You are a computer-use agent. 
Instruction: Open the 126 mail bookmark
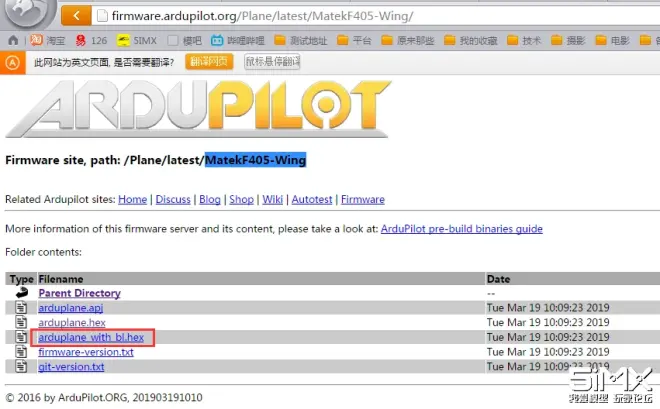(91, 40)
